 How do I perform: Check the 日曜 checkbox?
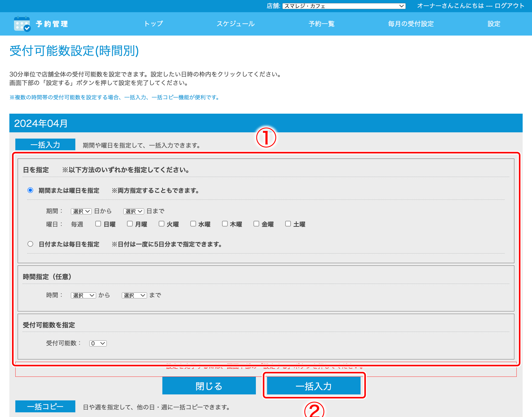point(98,224)
